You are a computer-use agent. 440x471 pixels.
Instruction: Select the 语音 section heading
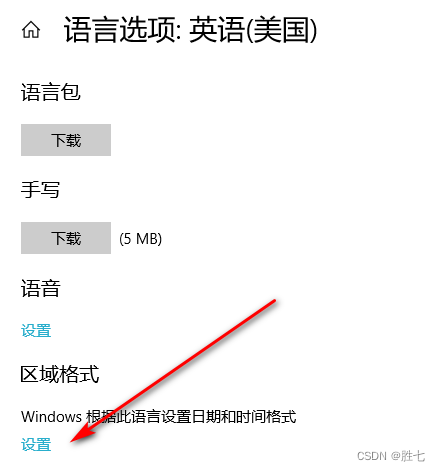point(41,288)
